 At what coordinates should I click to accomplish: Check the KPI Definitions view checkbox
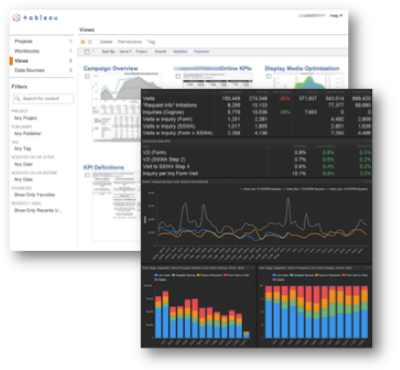click(x=87, y=175)
